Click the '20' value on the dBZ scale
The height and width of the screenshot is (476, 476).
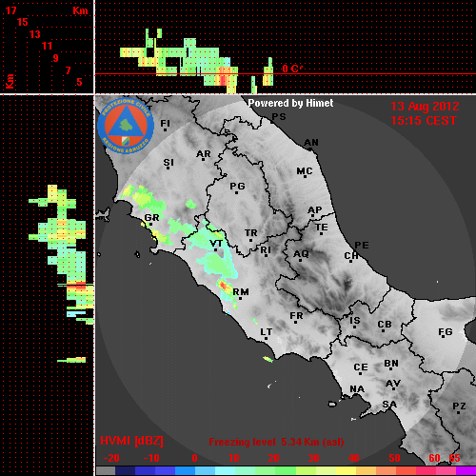pos(273,458)
